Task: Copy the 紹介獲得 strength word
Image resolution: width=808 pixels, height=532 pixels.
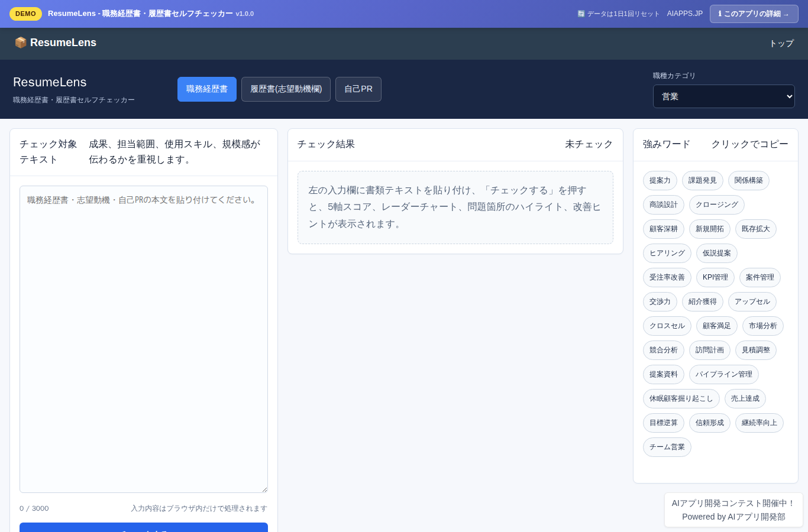Action: coord(703,302)
